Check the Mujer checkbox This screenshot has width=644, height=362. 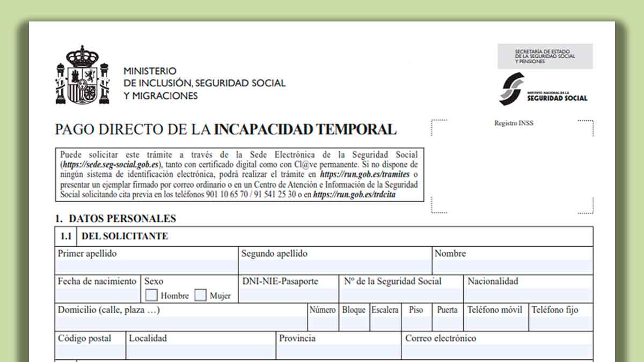(x=201, y=295)
